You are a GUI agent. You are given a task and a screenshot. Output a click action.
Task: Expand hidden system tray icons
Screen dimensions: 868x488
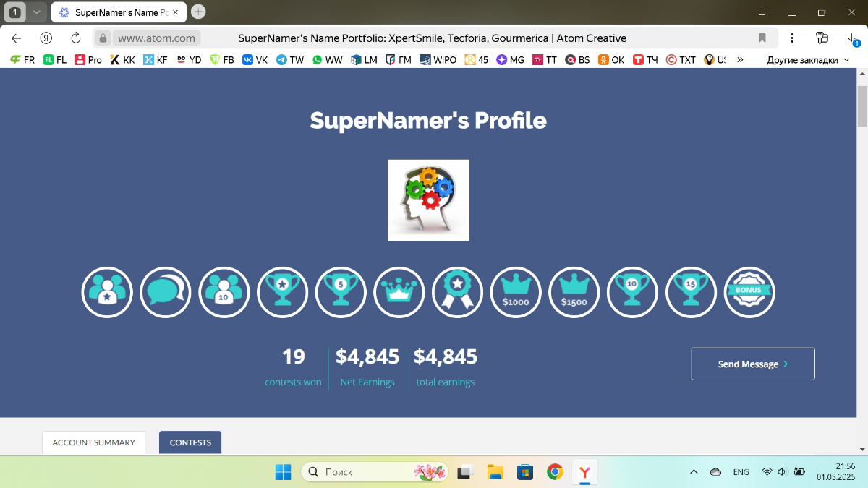point(693,471)
